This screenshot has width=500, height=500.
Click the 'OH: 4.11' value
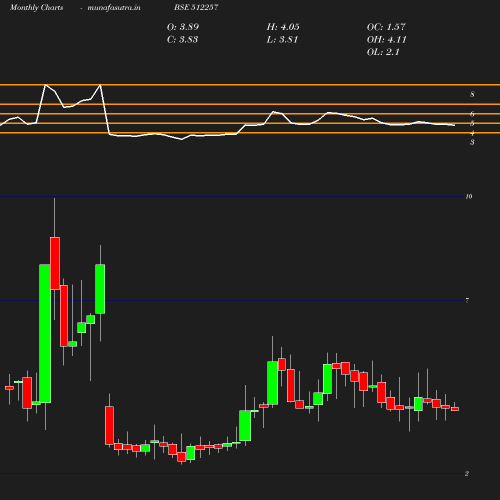click(386, 40)
